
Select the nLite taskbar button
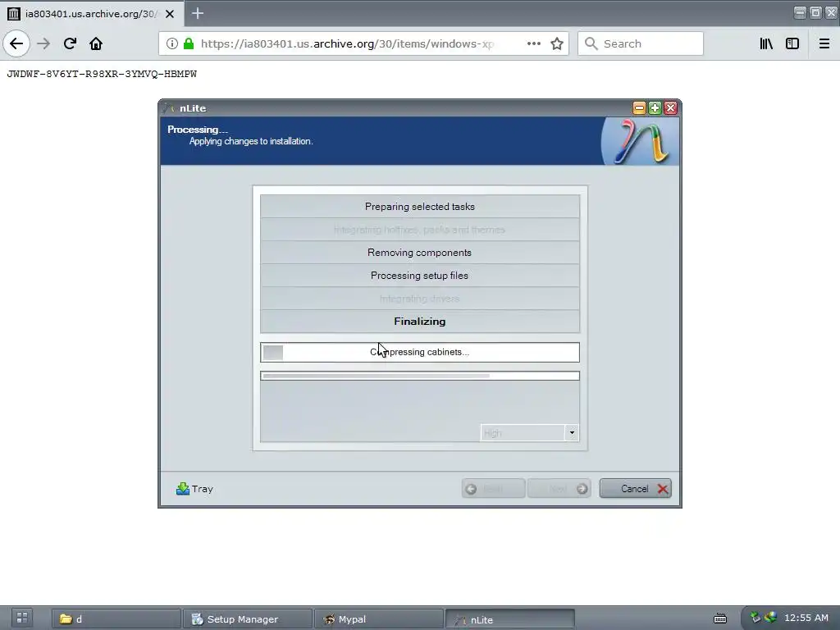pos(510,619)
